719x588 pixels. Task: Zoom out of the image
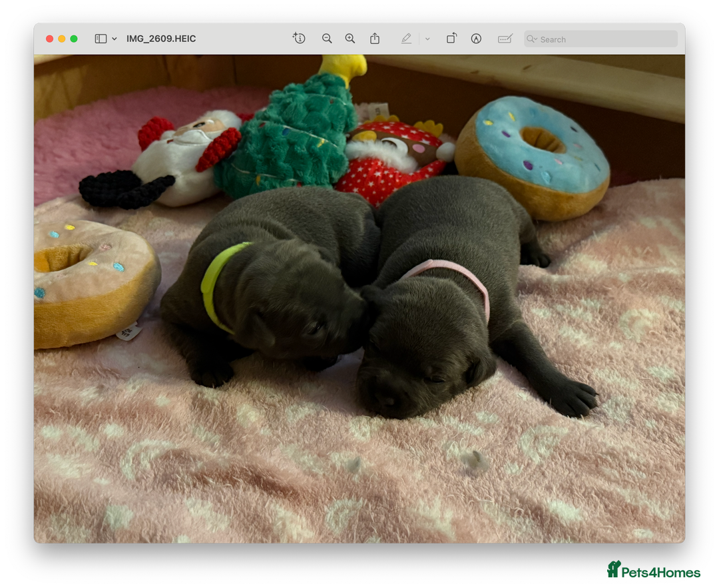[327, 39]
